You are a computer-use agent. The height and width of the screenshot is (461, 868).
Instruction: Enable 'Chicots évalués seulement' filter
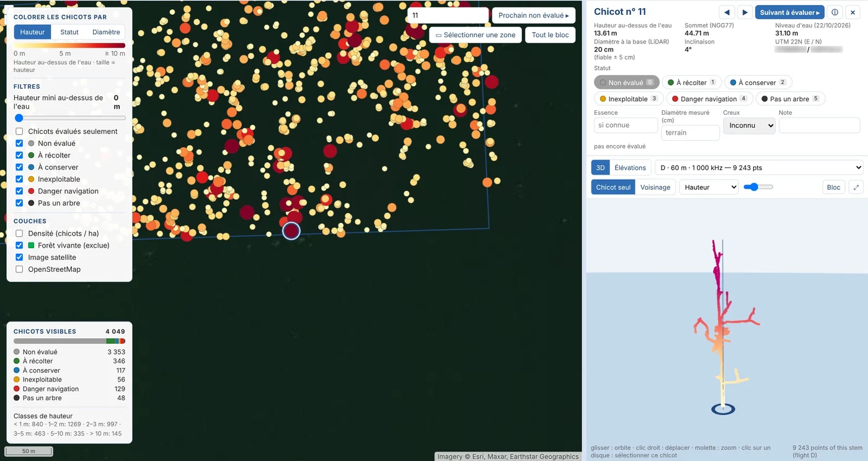(19, 132)
